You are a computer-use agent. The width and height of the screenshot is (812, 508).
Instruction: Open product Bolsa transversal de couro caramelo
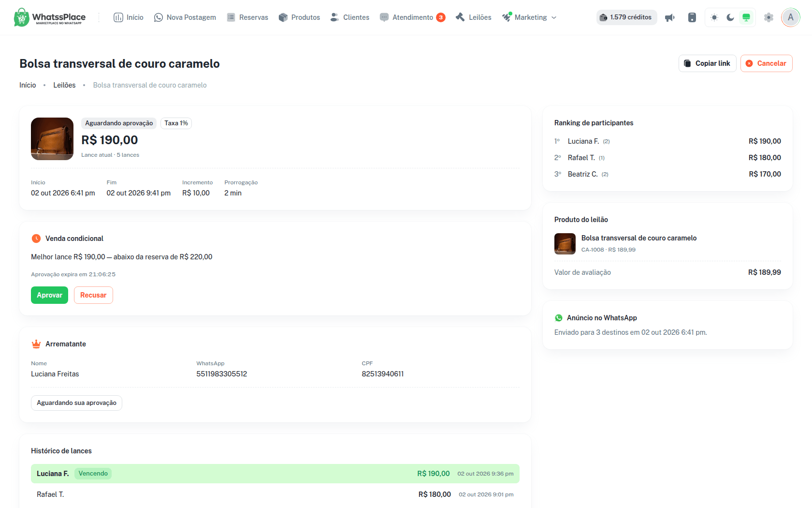point(639,238)
